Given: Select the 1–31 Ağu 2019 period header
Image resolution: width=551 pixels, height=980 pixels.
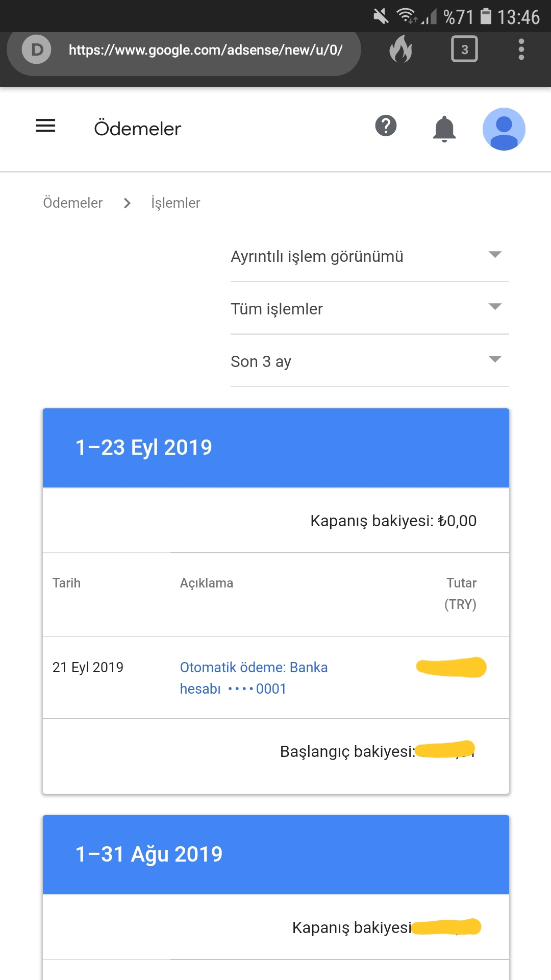Looking at the screenshot, I should 276,854.
